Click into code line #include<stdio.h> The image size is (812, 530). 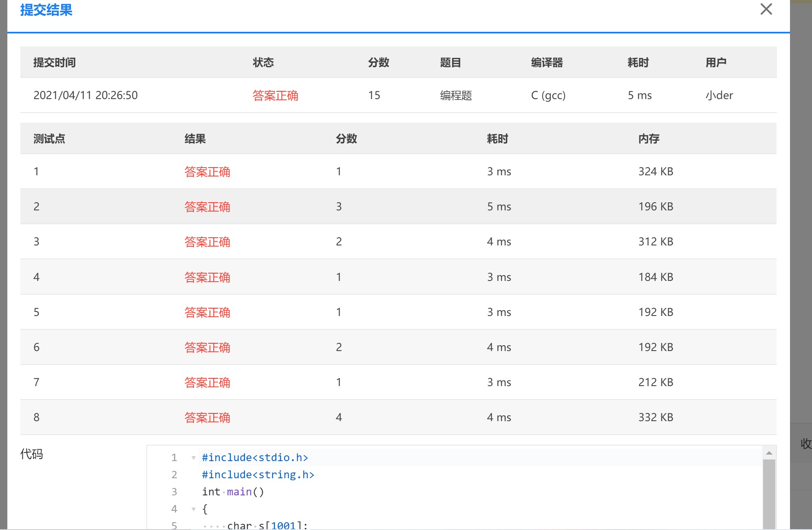[255, 458]
